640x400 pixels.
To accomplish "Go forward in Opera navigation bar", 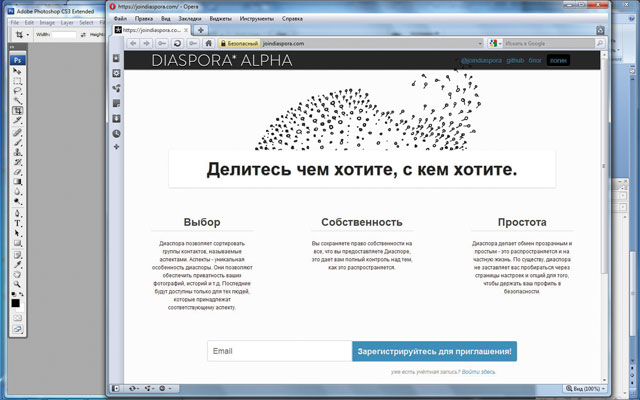I will [x=147, y=43].
